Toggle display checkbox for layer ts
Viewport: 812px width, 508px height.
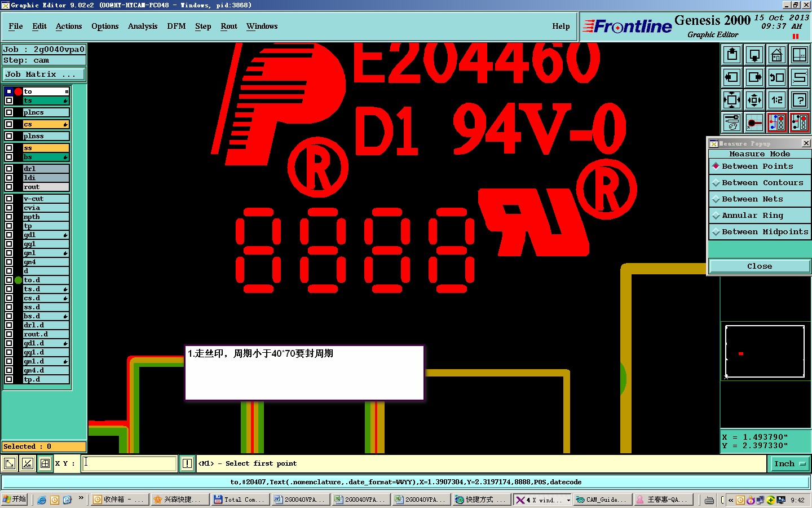pos(9,100)
